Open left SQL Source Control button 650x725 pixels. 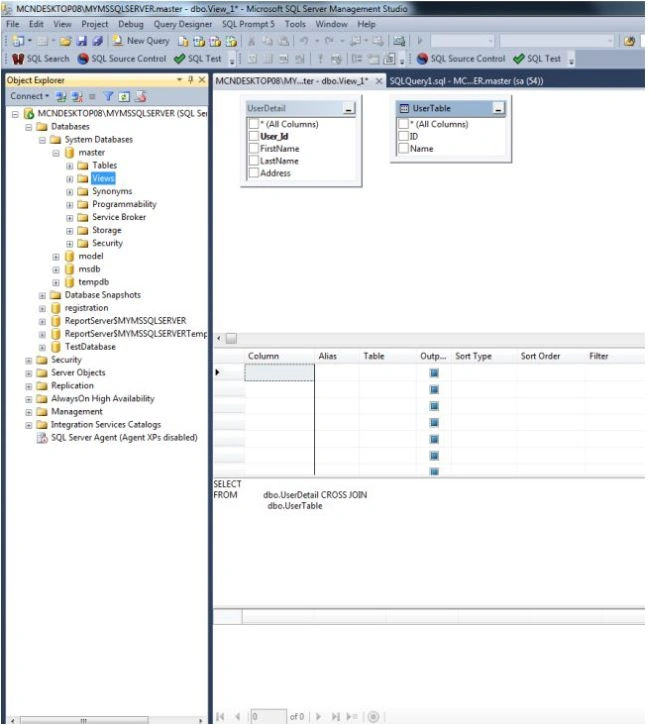pyautogui.click(x=122, y=59)
